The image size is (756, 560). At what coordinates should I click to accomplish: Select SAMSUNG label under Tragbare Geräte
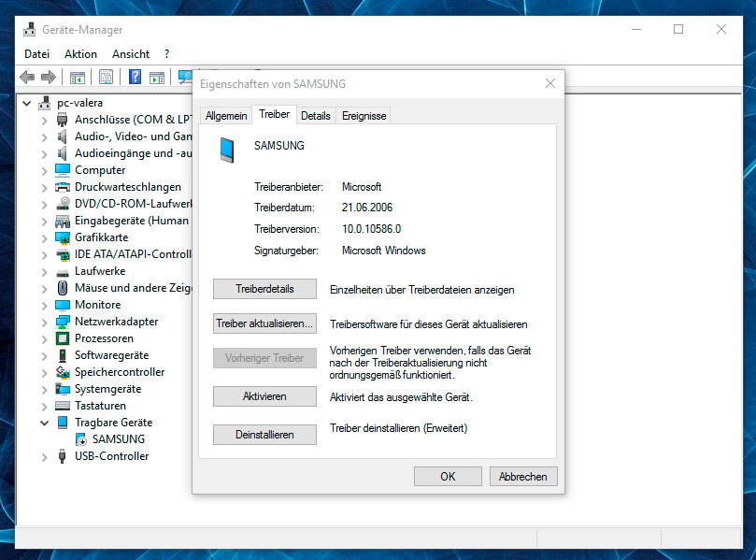coord(119,439)
